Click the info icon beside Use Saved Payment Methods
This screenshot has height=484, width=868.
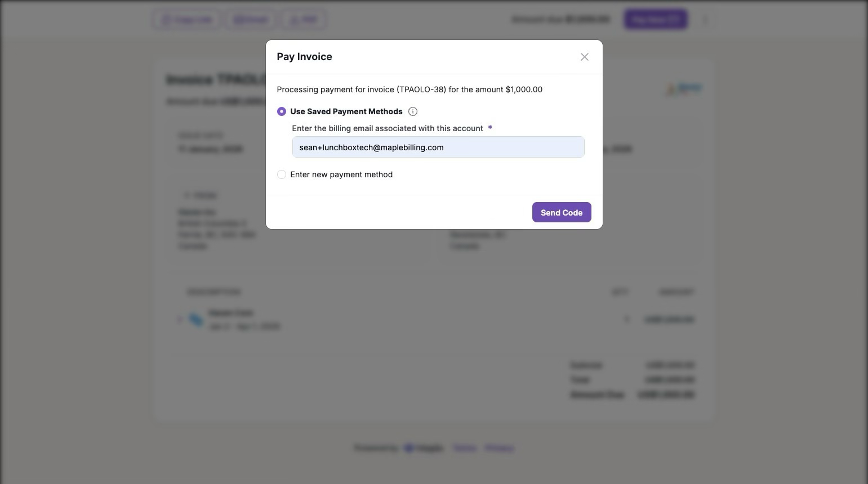413,111
